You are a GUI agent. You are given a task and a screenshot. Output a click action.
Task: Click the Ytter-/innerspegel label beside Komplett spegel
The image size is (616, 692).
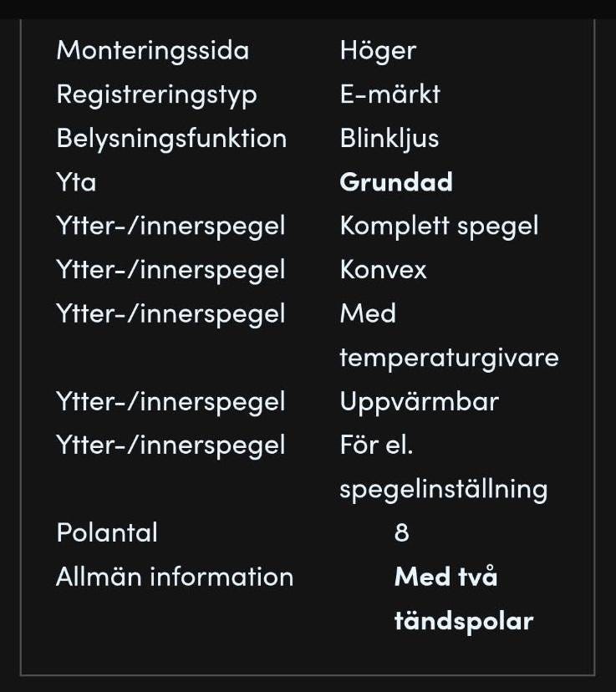171,226
